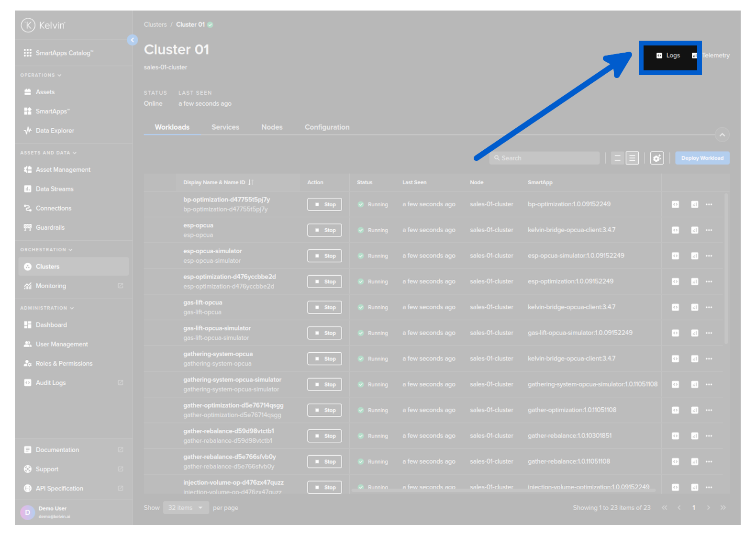Open telemetry for the gas-lift-opcua workload
The image size is (756, 536).
(694, 307)
